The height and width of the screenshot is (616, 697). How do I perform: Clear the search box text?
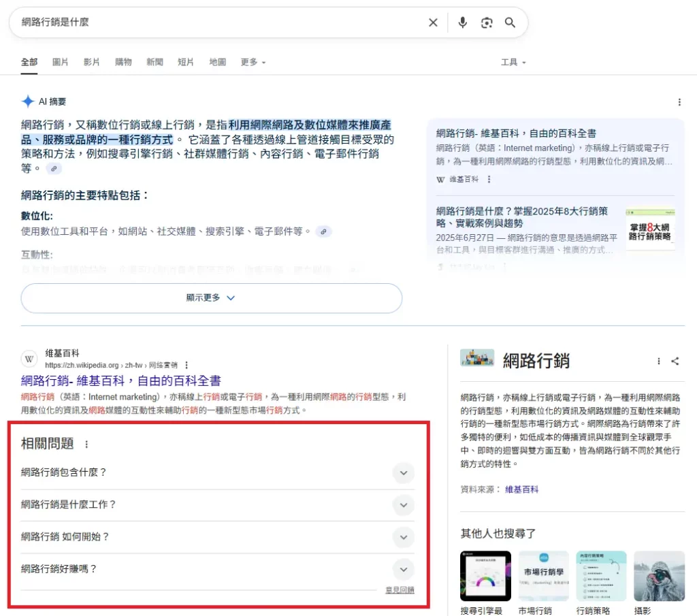tap(433, 22)
